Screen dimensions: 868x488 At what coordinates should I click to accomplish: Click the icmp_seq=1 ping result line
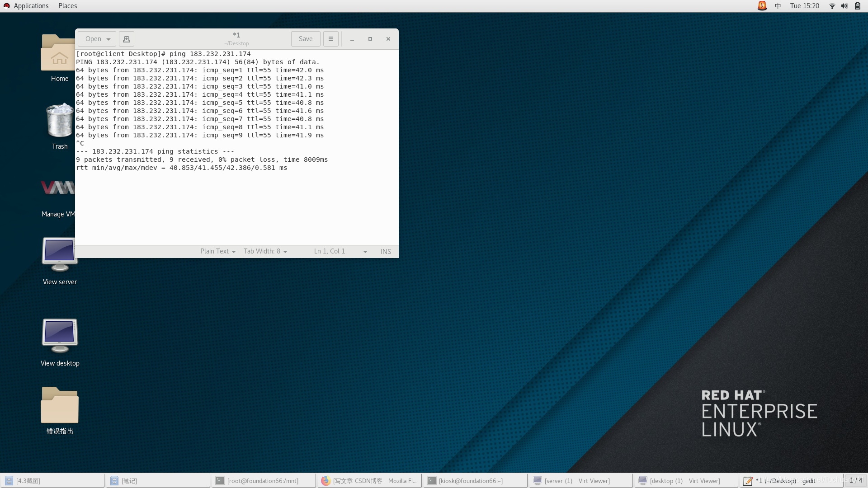pos(200,70)
